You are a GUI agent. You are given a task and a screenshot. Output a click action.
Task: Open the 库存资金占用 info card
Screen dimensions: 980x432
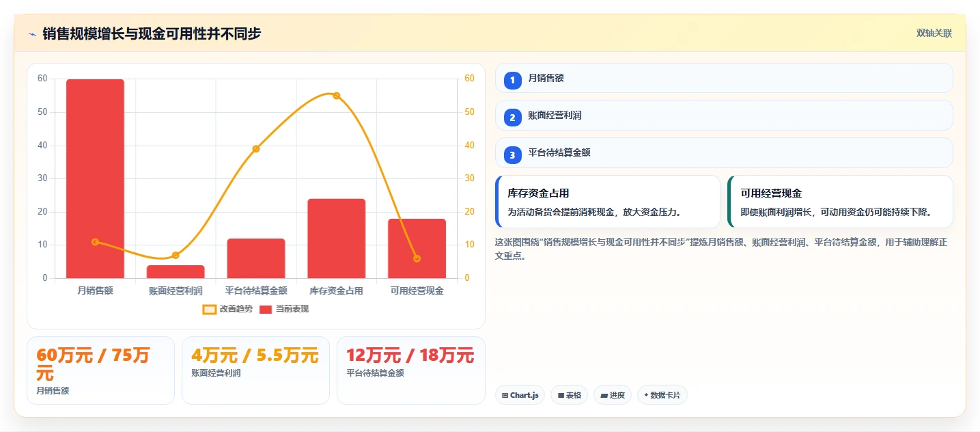point(608,202)
